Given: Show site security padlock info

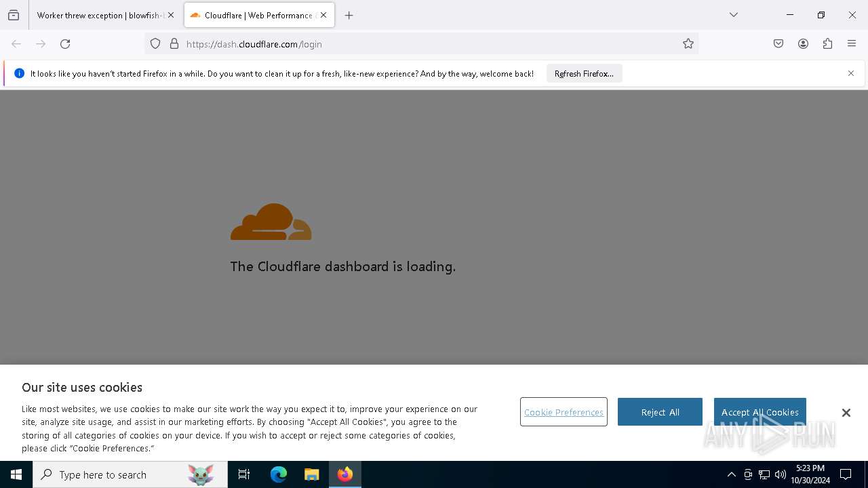Looking at the screenshot, I should 174,44.
